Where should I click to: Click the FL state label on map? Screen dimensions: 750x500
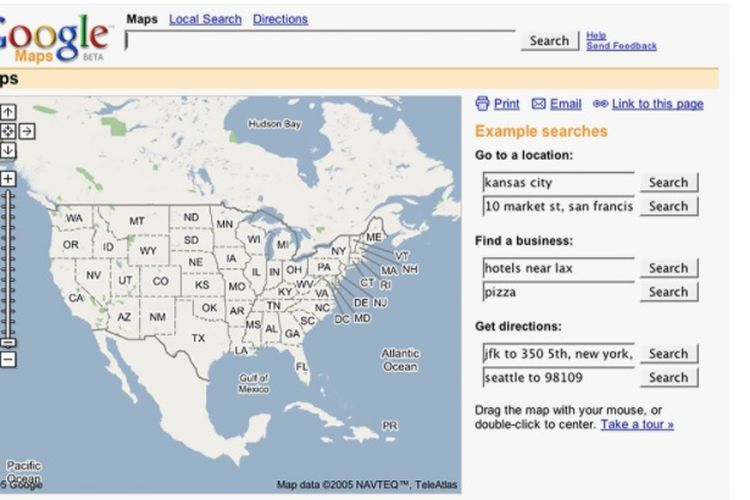301,367
